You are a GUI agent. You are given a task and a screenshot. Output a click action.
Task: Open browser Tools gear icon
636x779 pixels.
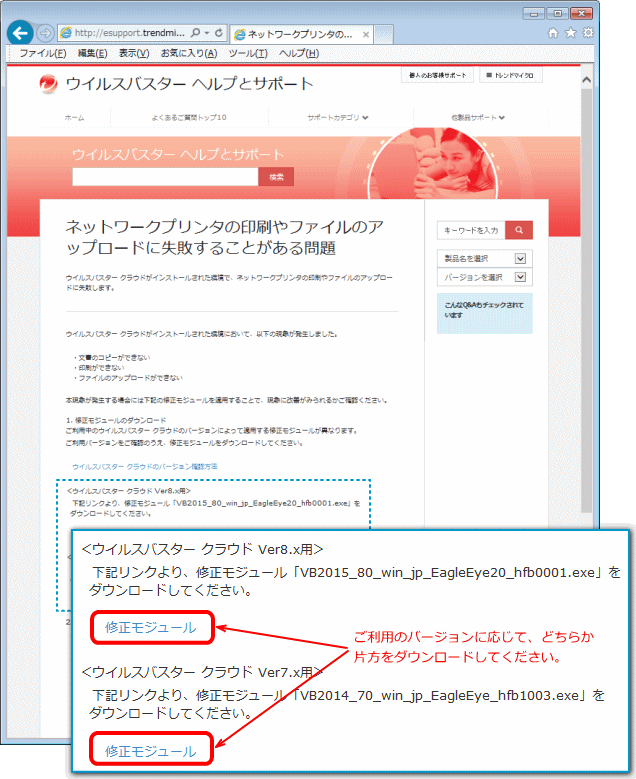(588, 33)
